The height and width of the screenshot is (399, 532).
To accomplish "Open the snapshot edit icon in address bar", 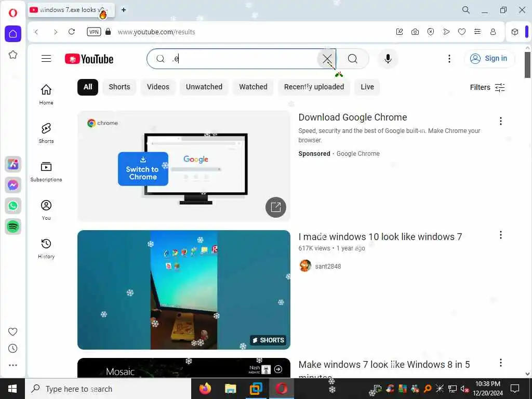I will coord(400,32).
